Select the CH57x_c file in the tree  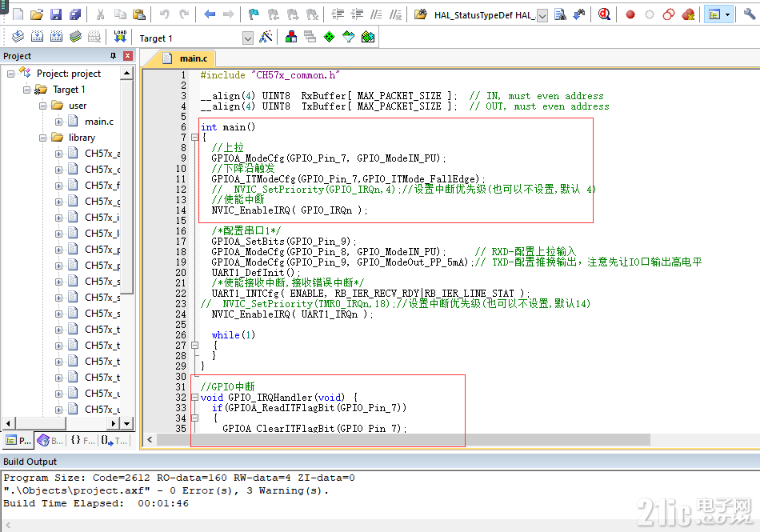pos(102,170)
